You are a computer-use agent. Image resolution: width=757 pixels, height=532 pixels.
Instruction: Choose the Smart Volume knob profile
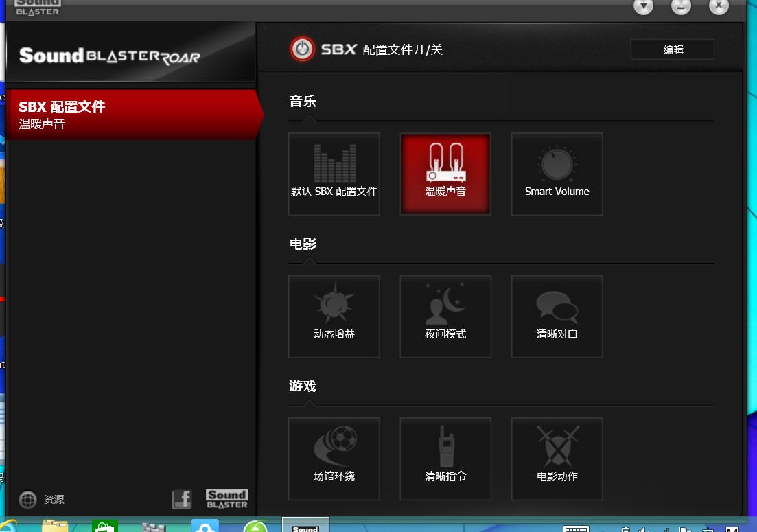[557, 174]
